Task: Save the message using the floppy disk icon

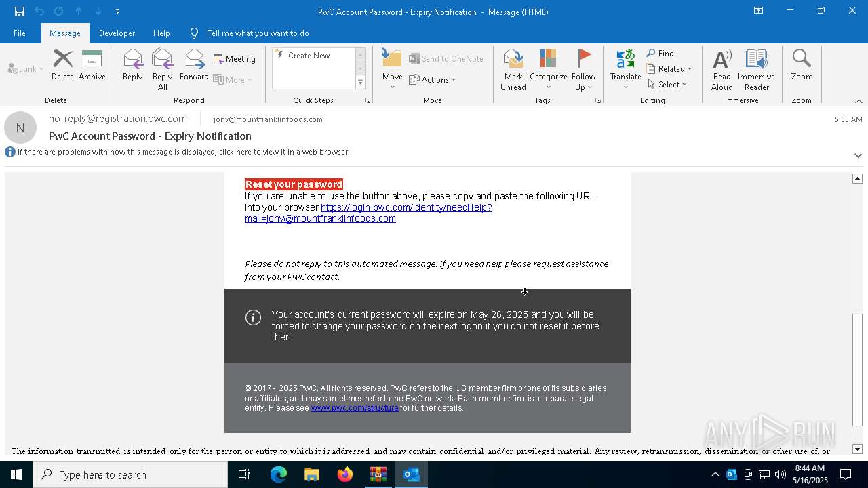Action: click(x=20, y=12)
